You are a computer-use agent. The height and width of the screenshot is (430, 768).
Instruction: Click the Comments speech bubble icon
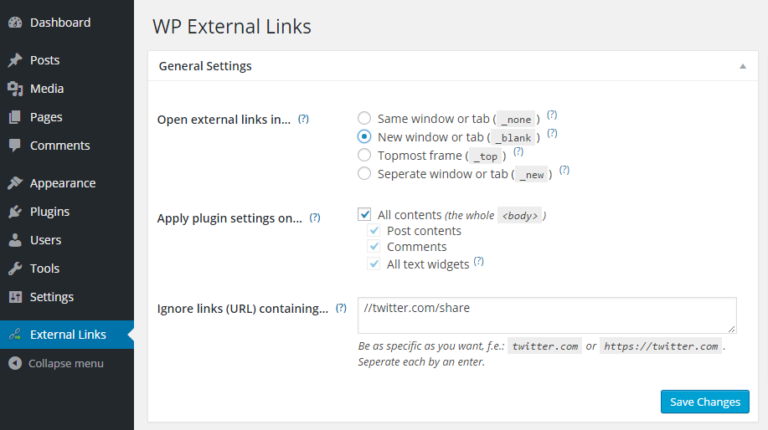click(x=15, y=145)
